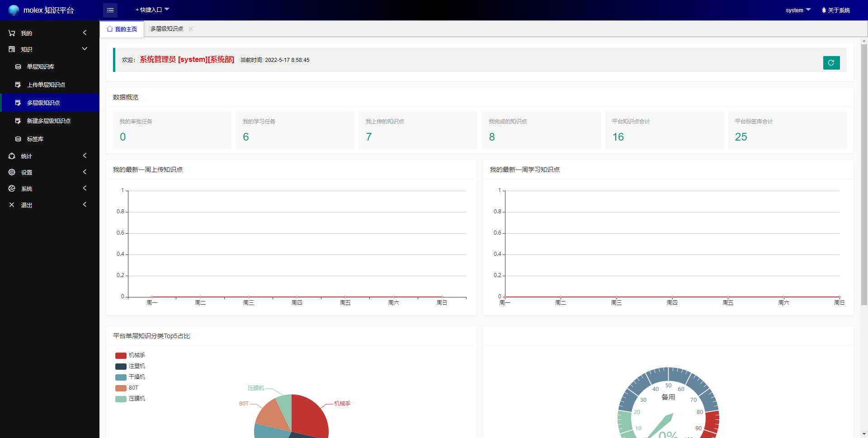Click the 平台知识点合计 card
Screen dimensions: 868x438
tap(664, 130)
